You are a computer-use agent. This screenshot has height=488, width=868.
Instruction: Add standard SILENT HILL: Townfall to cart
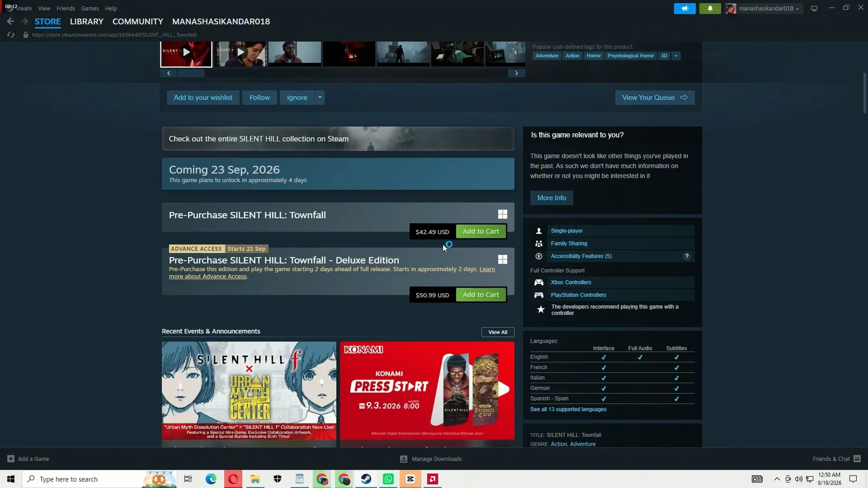pyautogui.click(x=481, y=232)
